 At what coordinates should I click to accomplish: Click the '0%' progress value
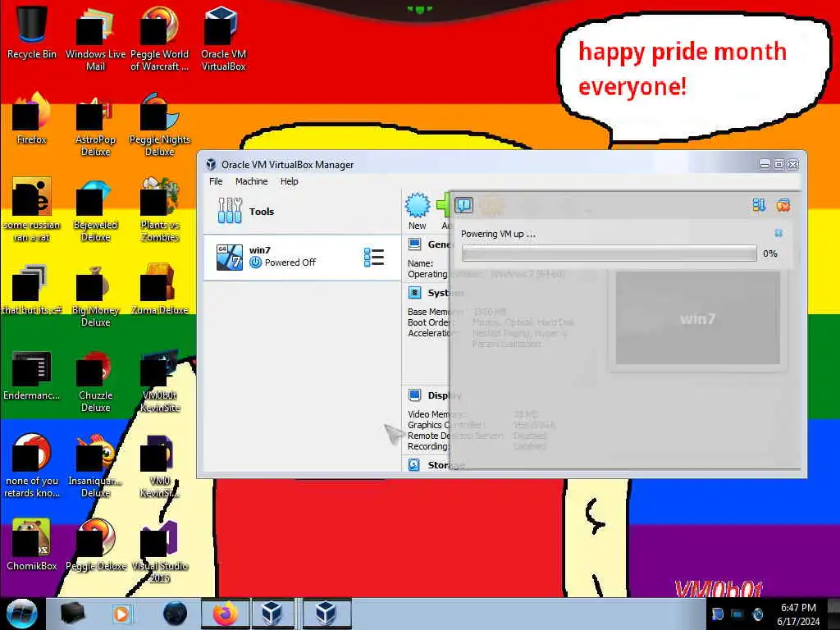[769, 253]
